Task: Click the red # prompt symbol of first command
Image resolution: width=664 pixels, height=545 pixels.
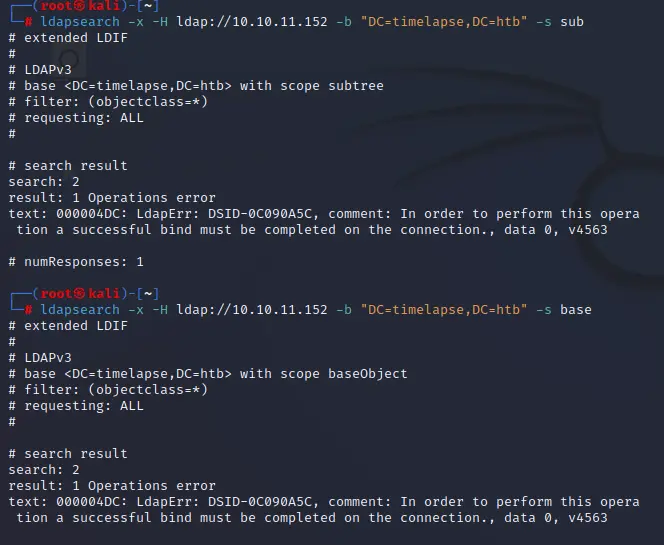Action: tap(28, 22)
